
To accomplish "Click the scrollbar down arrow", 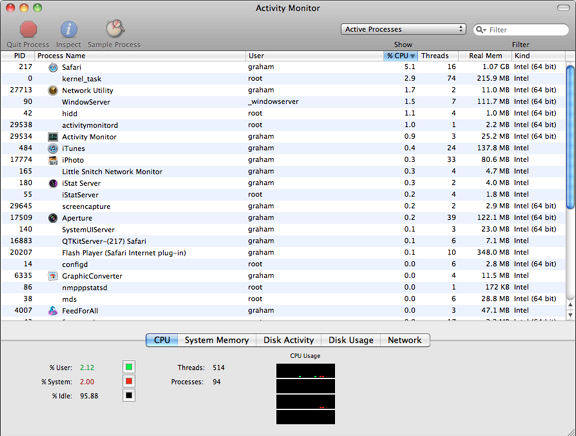I will (x=570, y=315).
